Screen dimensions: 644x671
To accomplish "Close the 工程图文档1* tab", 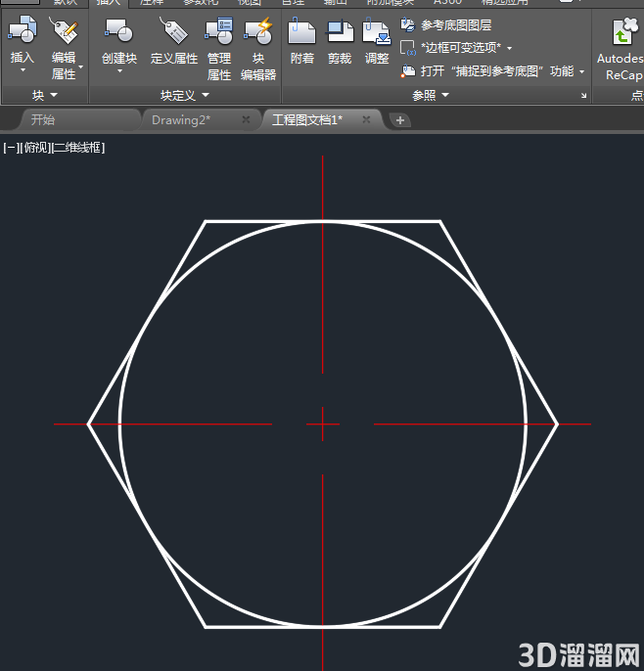I will [366, 119].
